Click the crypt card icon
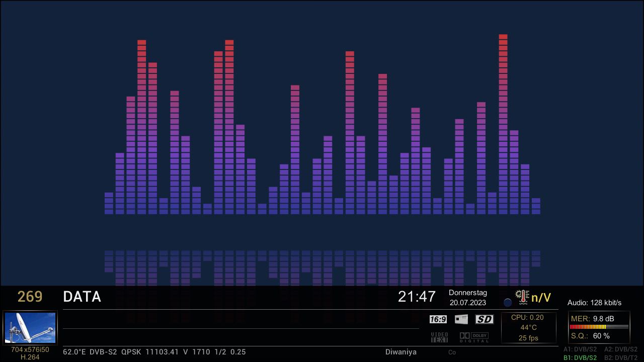The width and height of the screenshot is (644, 362). coord(461,319)
